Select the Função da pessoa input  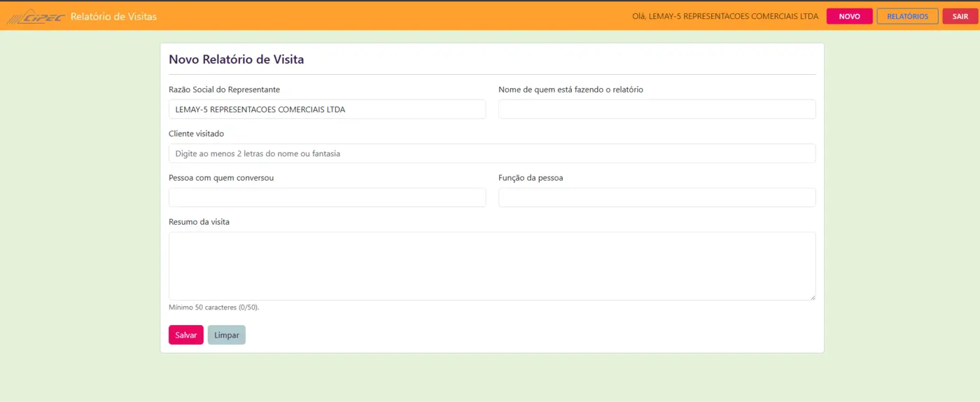point(657,197)
